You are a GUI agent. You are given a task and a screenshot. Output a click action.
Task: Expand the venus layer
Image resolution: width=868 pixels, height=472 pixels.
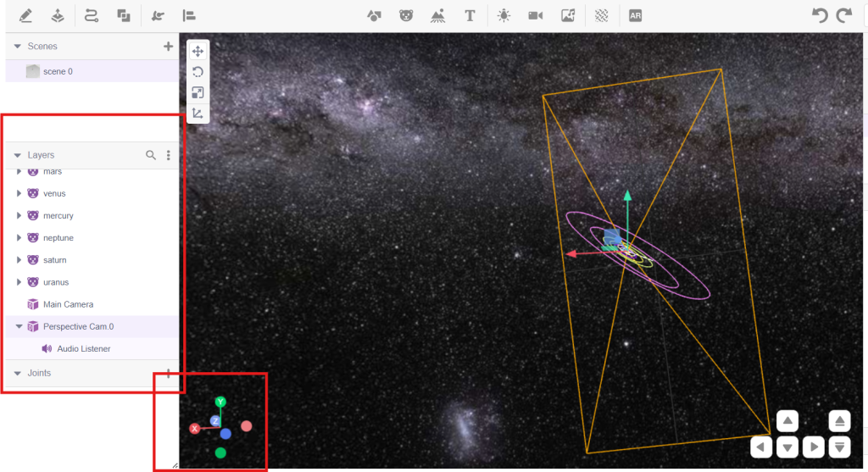pos(19,194)
